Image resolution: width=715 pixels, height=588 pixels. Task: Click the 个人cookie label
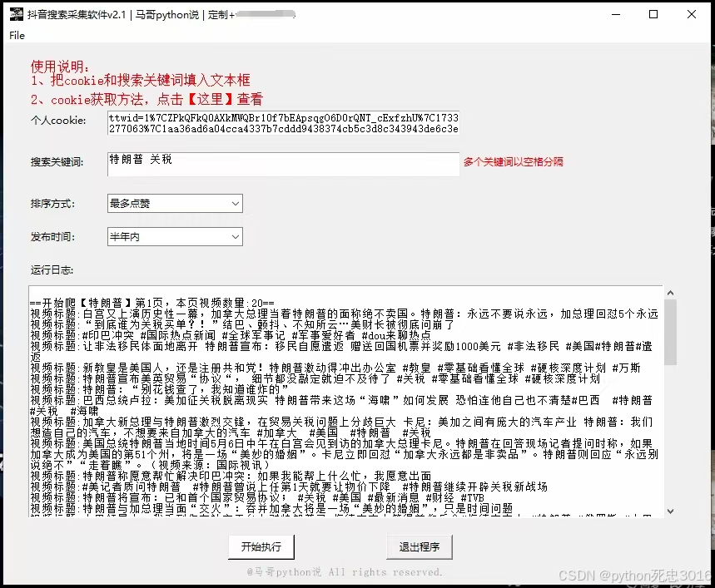pyautogui.click(x=58, y=121)
